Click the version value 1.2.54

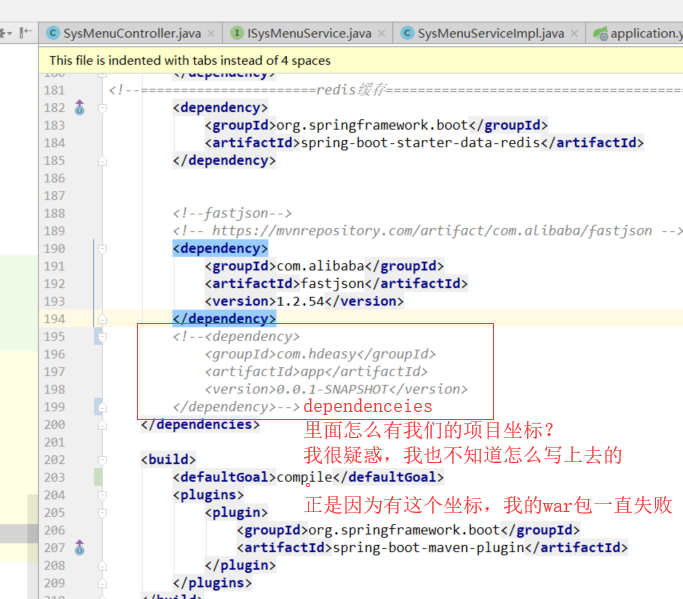click(301, 301)
